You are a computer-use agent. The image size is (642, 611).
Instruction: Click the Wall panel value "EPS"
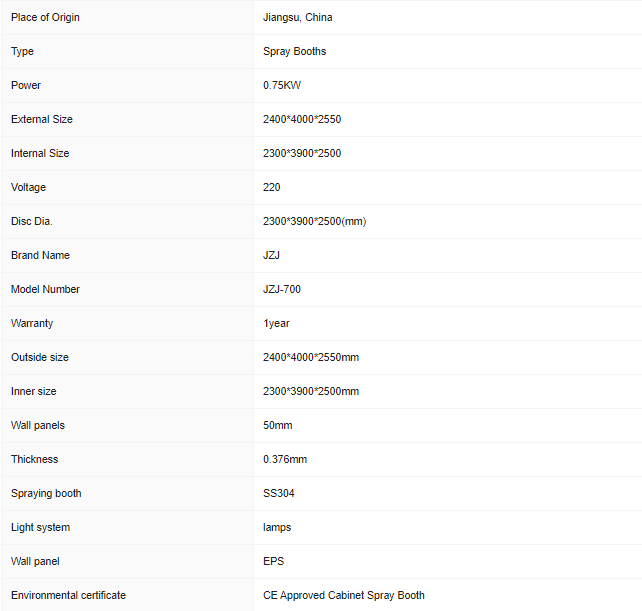(x=274, y=561)
